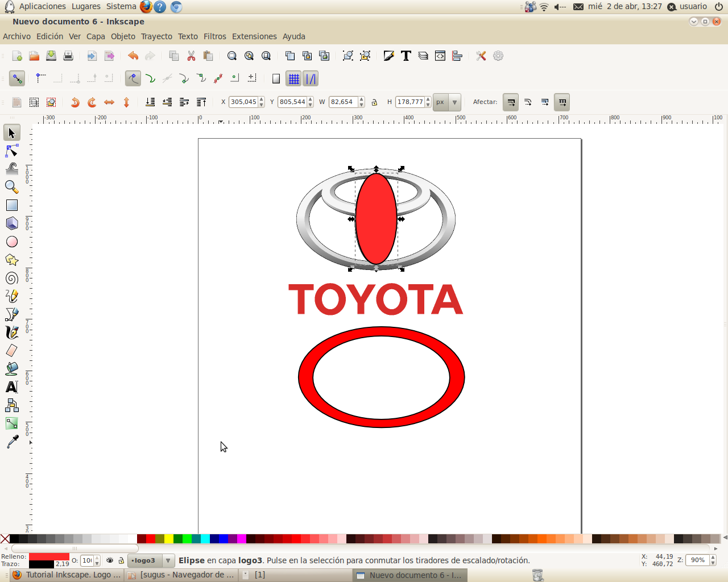Viewport: 728px width, 582px height.
Task: Open the Edición menu
Action: point(50,36)
